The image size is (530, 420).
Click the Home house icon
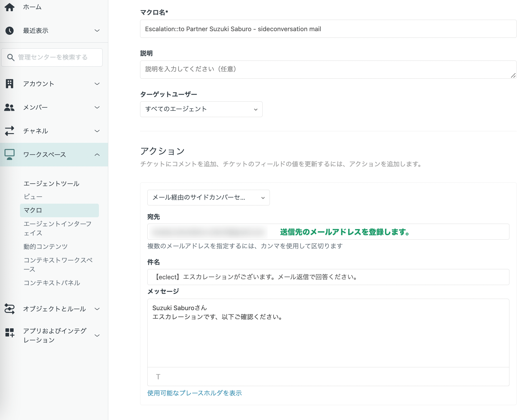coord(9,7)
